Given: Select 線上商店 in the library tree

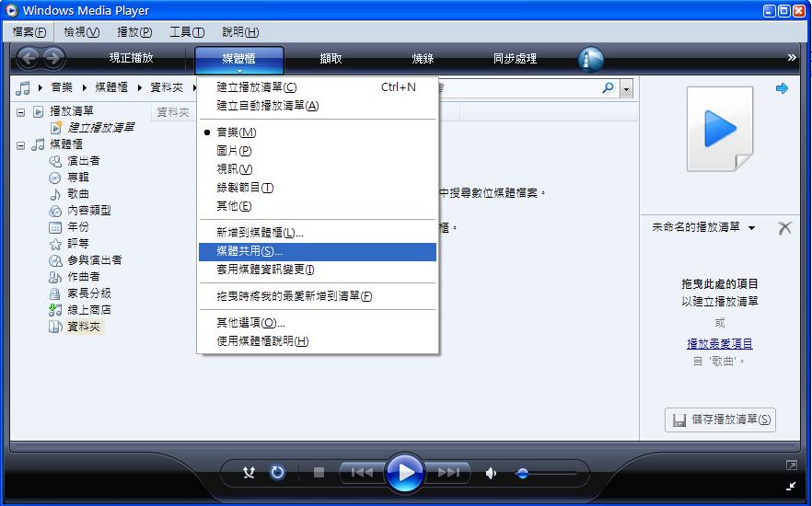Looking at the screenshot, I should coord(89,310).
